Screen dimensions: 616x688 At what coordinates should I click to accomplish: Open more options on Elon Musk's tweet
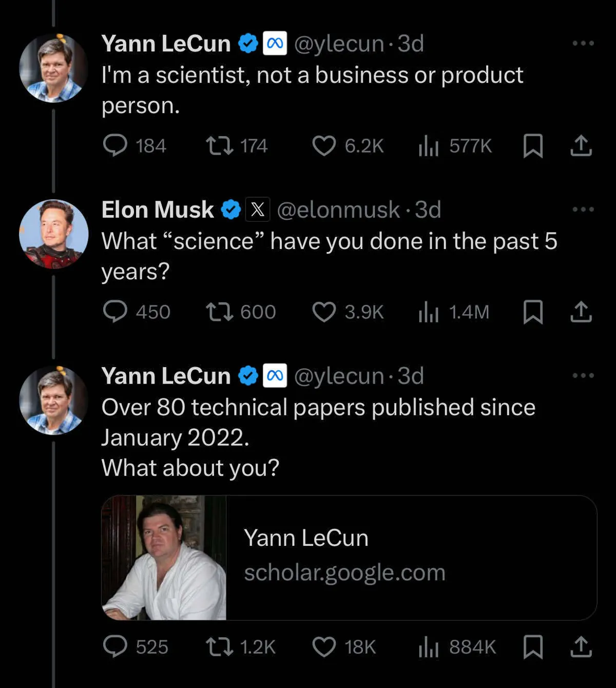click(x=583, y=209)
